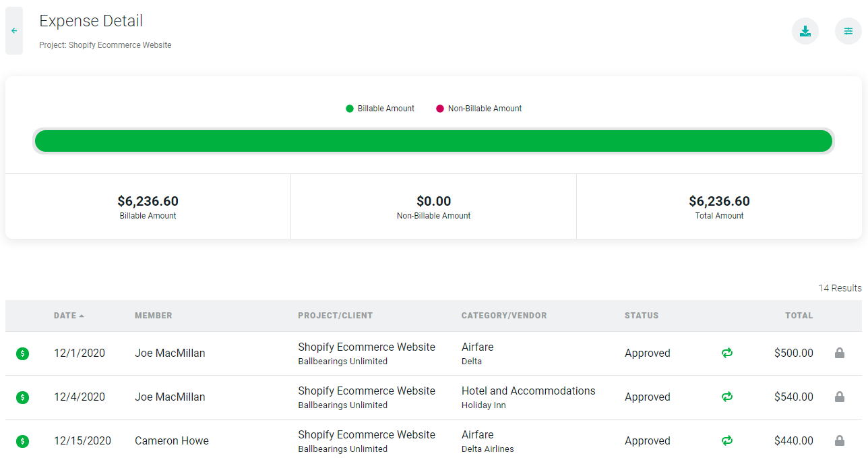Viewport: 868px width, 458px height.
Task: Sort by PROJECT/CLIENT column header
Action: point(336,316)
